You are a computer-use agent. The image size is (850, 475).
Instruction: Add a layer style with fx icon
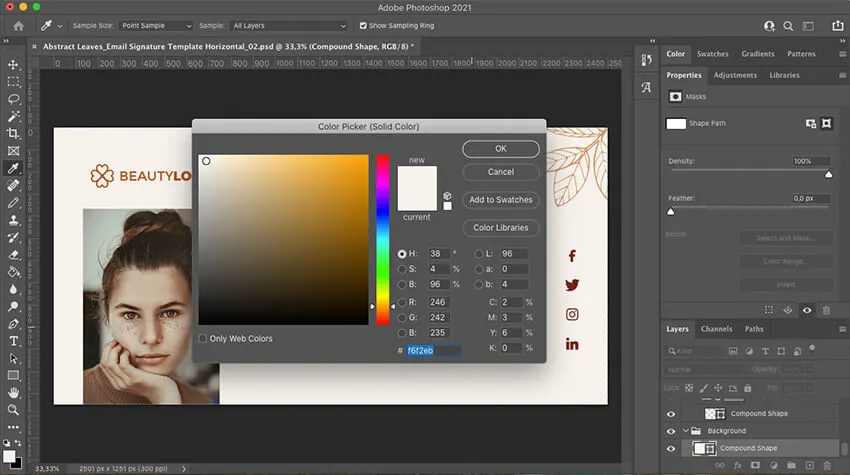738,465
